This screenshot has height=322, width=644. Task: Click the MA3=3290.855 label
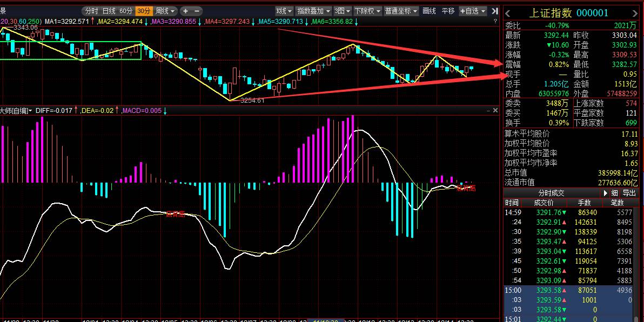[174, 22]
